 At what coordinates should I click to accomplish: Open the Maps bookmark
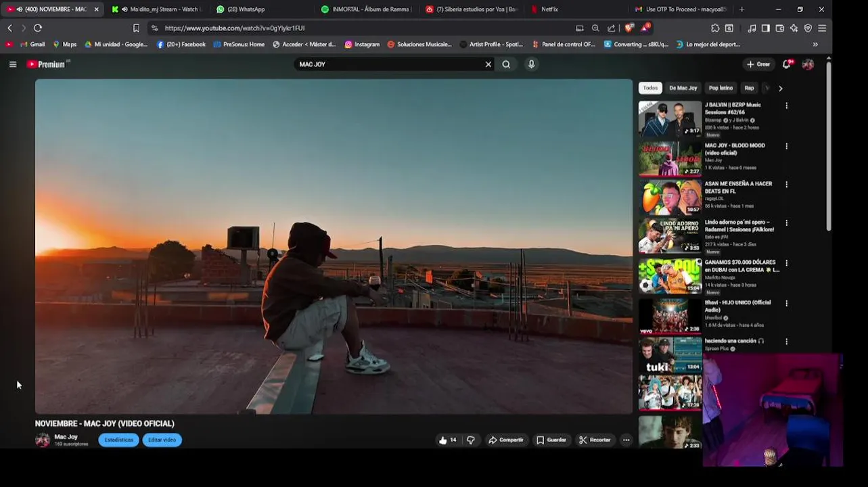[x=65, y=45]
